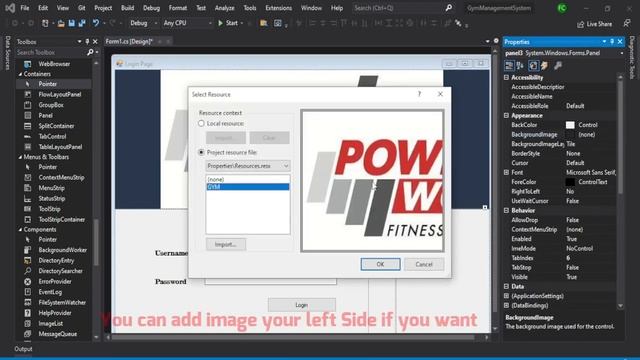Screen dimensions: 640x360
Task: Click the Live Share icon
Action: pyautogui.click(x=580, y=24)
